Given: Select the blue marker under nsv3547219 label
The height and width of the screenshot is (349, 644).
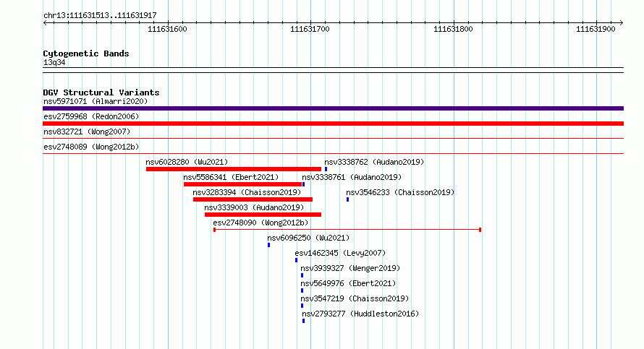Looking at the screenshot, I should point(302,306).
